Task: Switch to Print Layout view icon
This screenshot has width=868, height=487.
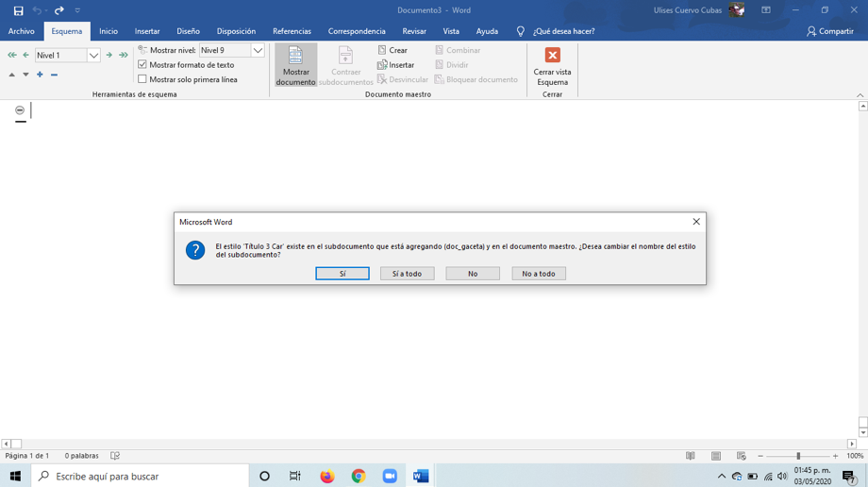Action: [716, 456]
